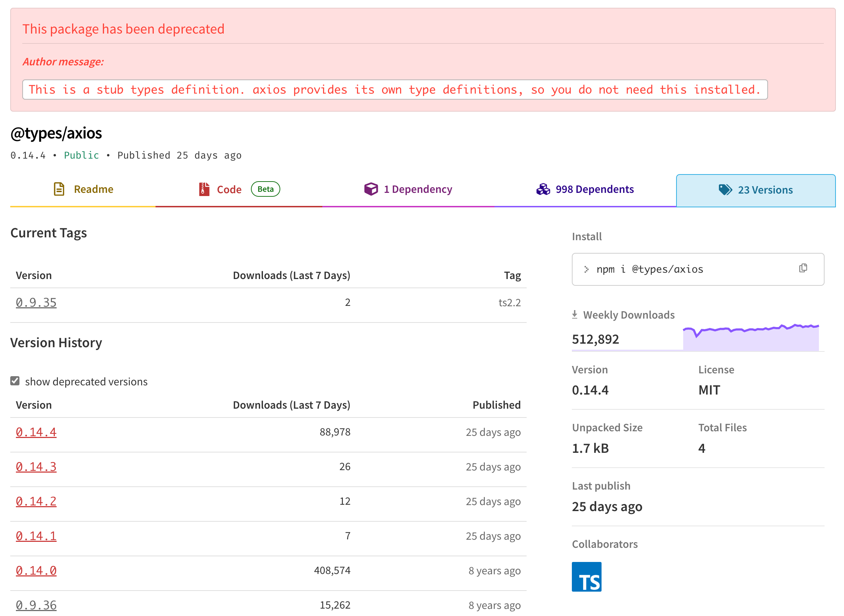The height and width of the screenshot is (616, 844).
Task: Click the Dependents cubes icon
Action: click(x=543, y=189)
